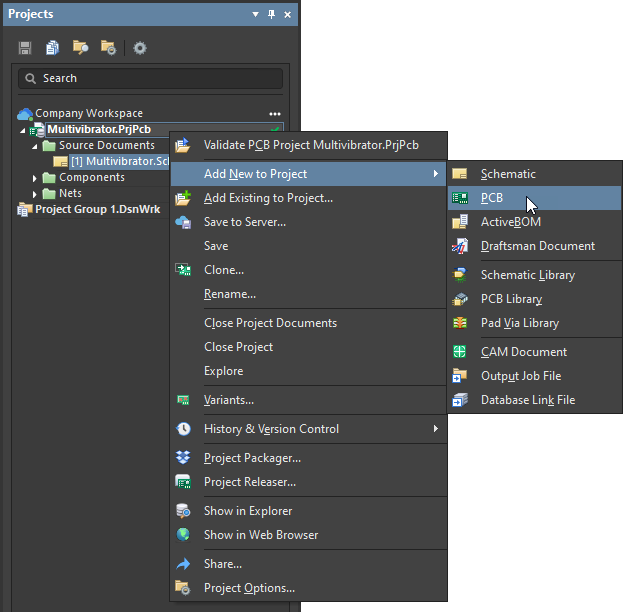Click the PCB board icon in submenu

coord(460,198)
